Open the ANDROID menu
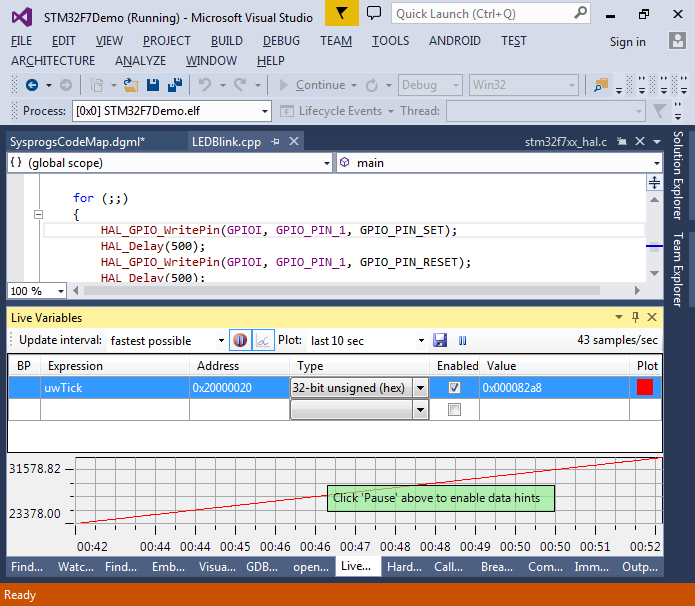 pos(454,41)
